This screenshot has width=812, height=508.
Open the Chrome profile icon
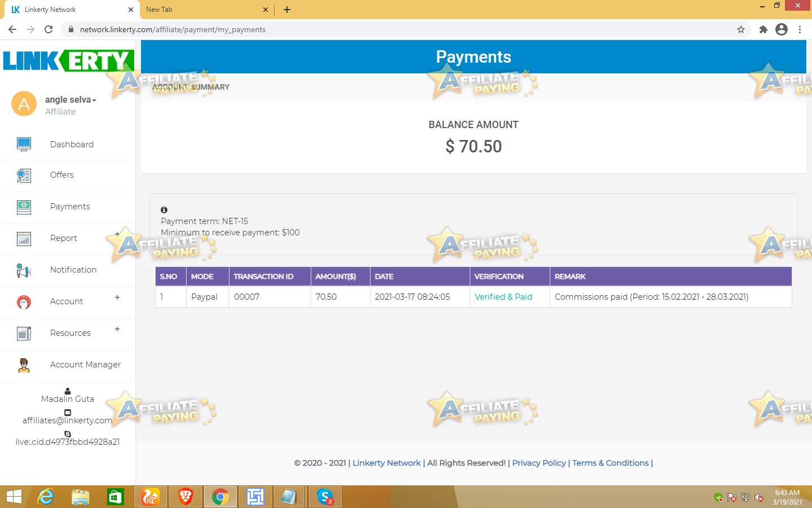click(x=782, y=29)
